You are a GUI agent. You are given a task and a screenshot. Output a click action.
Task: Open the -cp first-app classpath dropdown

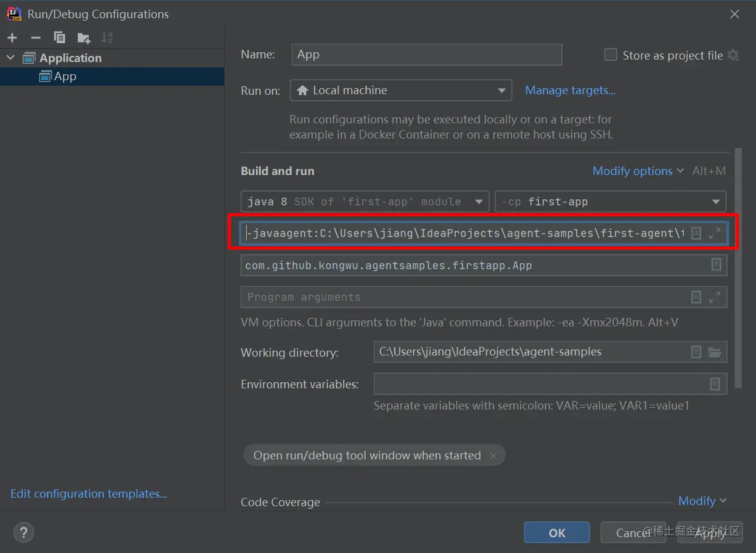tap(611, 202)
